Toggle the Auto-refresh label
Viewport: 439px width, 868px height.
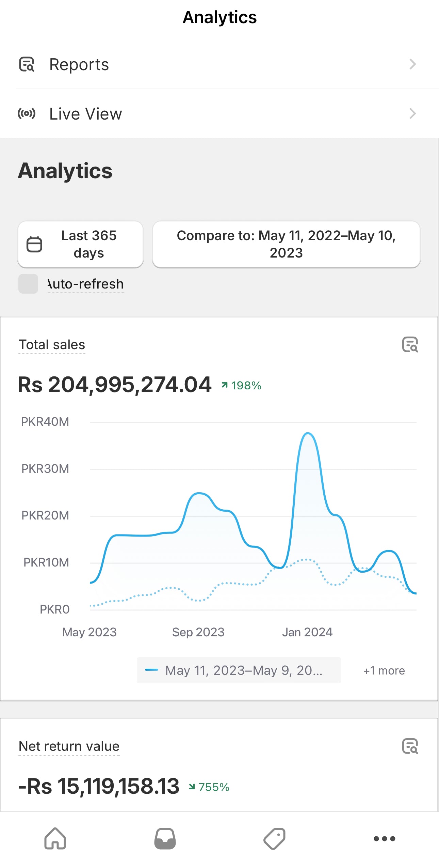tap(86, 284)
